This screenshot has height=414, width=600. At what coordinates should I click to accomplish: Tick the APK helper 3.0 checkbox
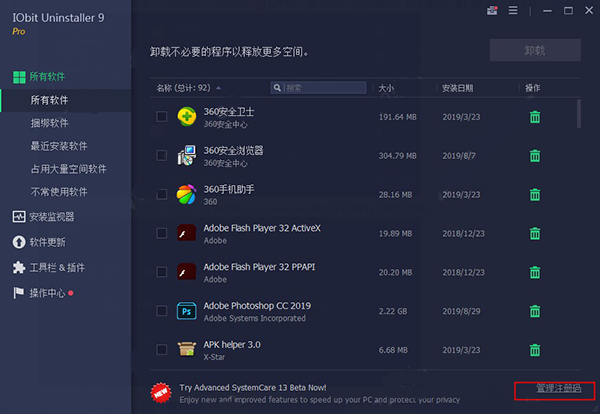[162, 350]
